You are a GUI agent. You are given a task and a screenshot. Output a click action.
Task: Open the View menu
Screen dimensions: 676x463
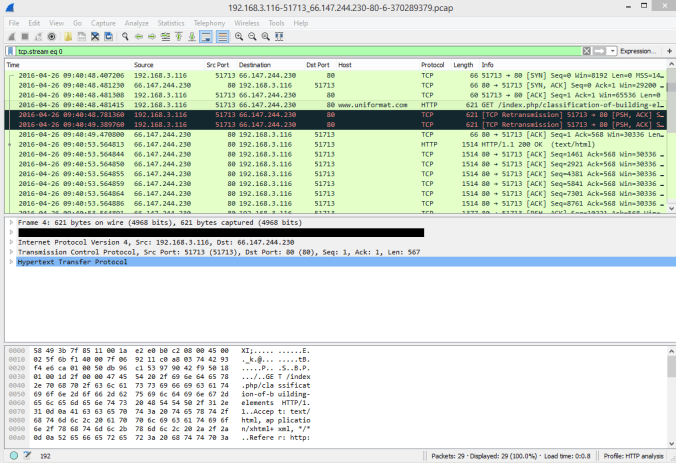56,23
